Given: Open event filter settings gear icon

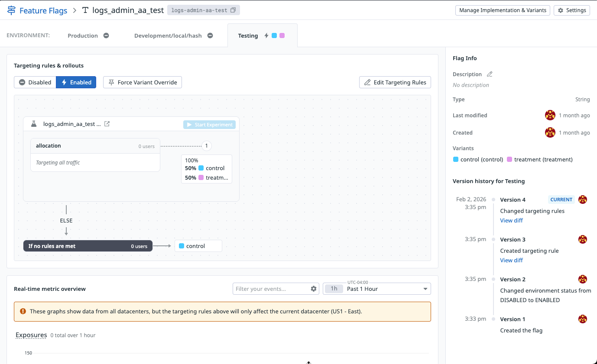Looking at the screenshot, I should coord(314,289).
